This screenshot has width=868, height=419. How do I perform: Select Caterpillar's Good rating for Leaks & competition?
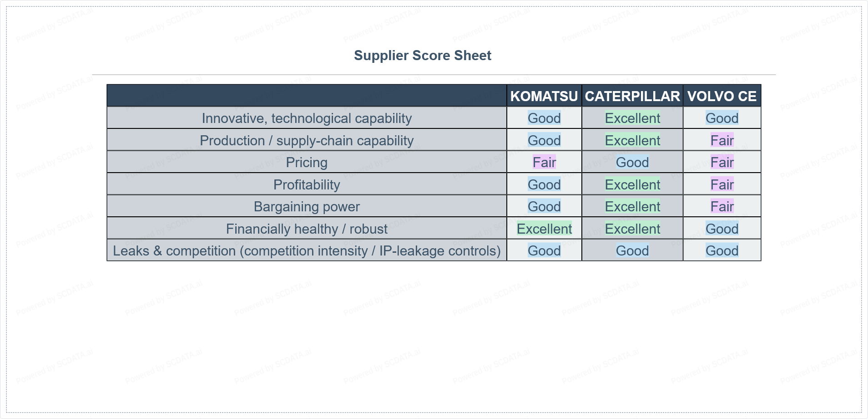pos(632,251)
